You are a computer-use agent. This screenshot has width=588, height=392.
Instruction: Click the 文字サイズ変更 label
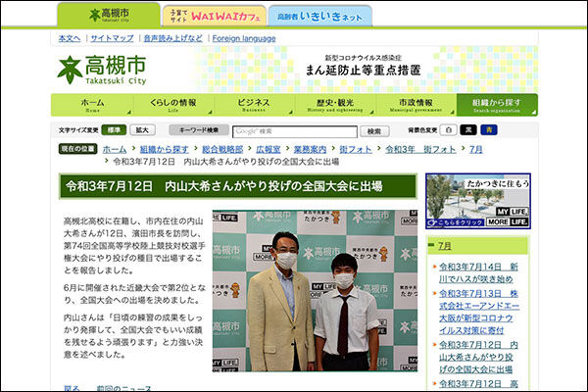78,130
